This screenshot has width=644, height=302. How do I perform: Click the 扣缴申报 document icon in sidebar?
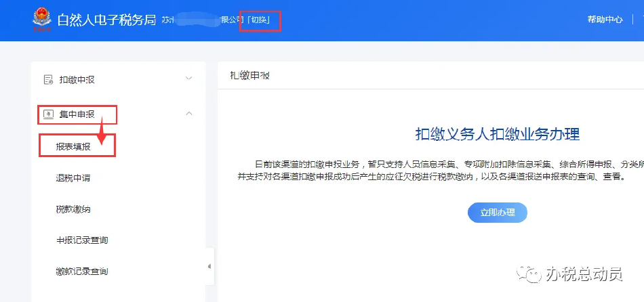(x=48, y=79)
